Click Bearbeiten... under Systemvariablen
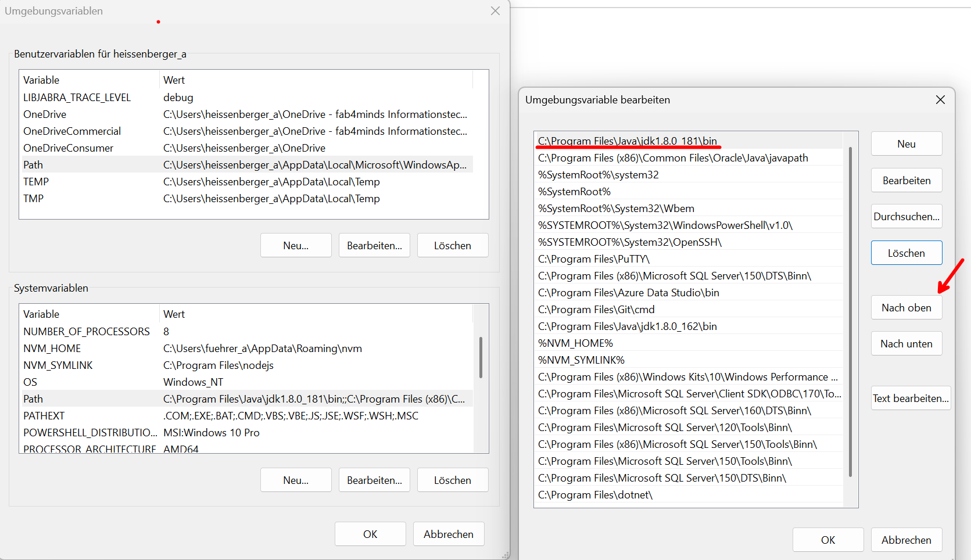971x560 pixels. pyautogui.click(x=374, y=480)
